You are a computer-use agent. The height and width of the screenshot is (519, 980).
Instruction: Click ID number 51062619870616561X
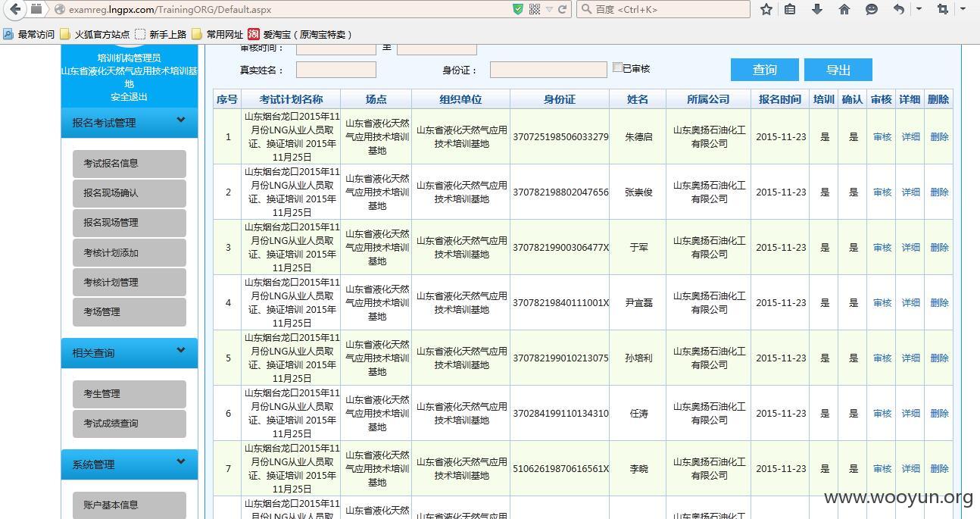(560, 469)
